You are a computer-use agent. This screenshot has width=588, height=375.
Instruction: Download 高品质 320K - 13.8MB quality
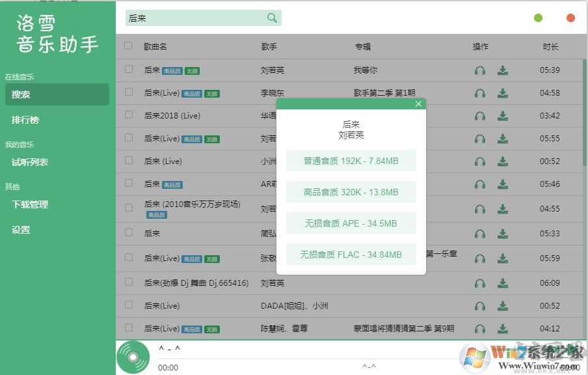pos(351,191)
